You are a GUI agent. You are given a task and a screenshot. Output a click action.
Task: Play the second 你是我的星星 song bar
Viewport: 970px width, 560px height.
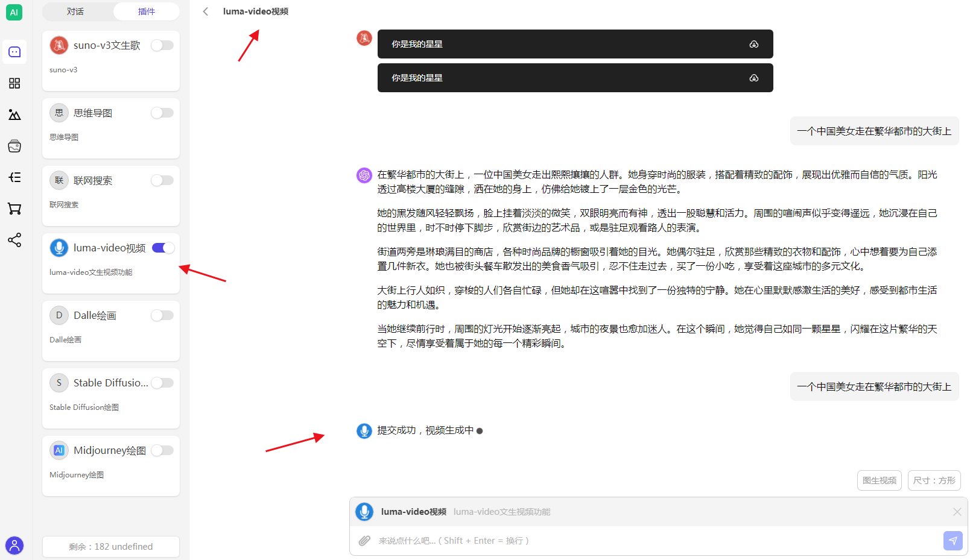click(575, 78)
